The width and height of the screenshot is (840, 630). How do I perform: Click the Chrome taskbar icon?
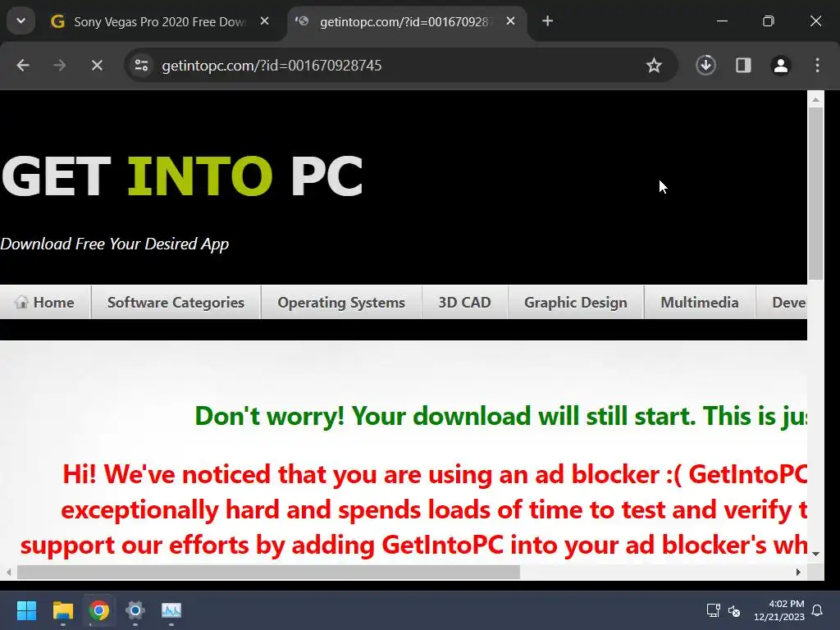click(99, 610)
